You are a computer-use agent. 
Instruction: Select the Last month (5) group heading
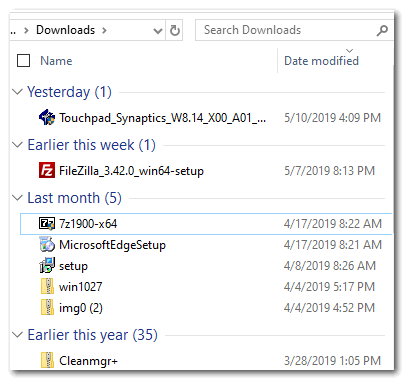click(x=74, y=198)
